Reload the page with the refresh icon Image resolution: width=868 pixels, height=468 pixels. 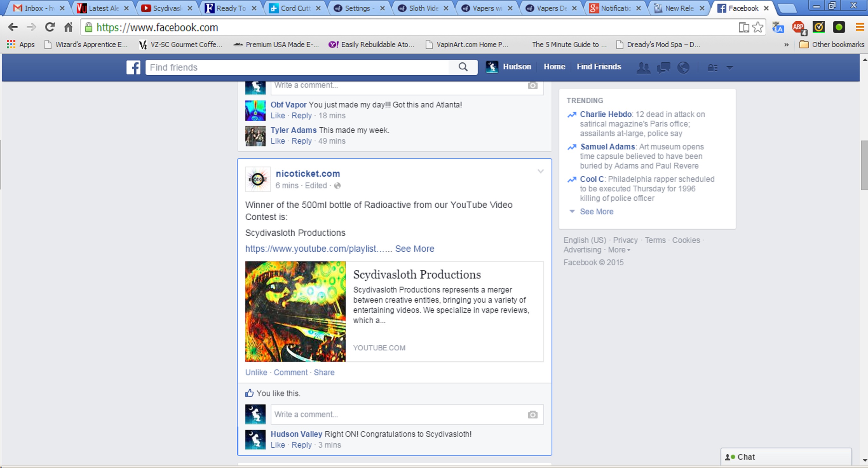pos(50,27)
